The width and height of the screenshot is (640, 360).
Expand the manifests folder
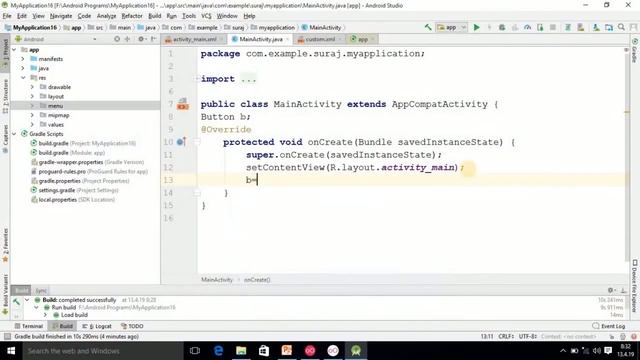click(23, 59)
